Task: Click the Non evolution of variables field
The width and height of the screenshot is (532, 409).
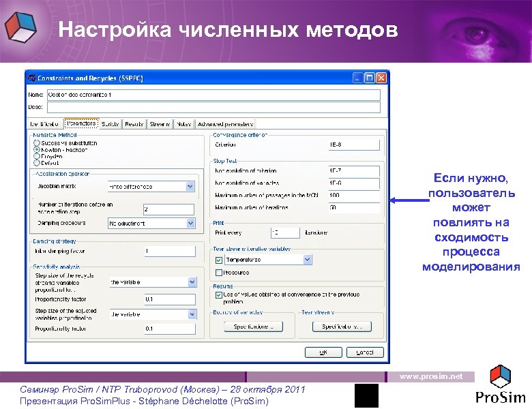Action: point(354,183)
